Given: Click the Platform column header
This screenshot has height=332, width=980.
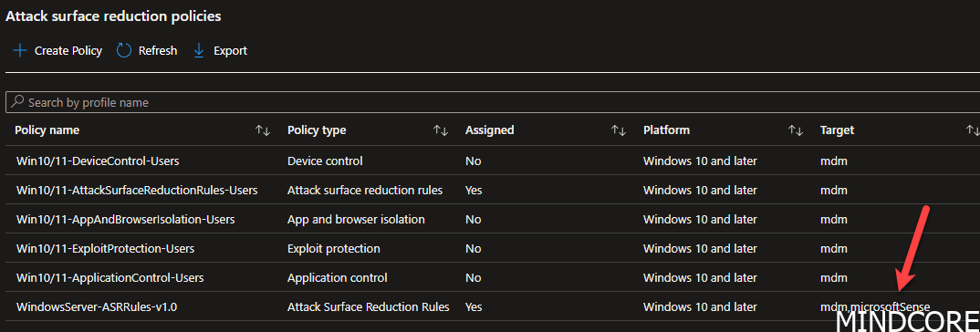Looking at the screenshot, I should pos(666,130).
